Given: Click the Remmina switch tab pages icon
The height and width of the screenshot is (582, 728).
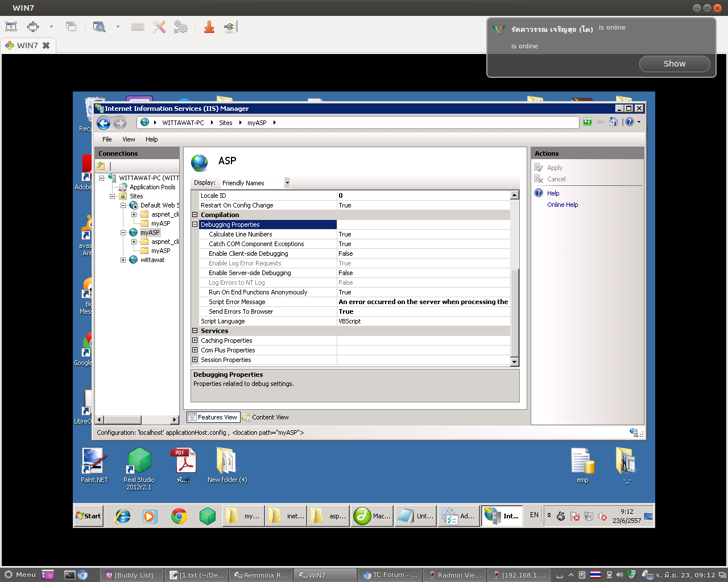Looking at the screenshot, I should click(x=71, y=27).
